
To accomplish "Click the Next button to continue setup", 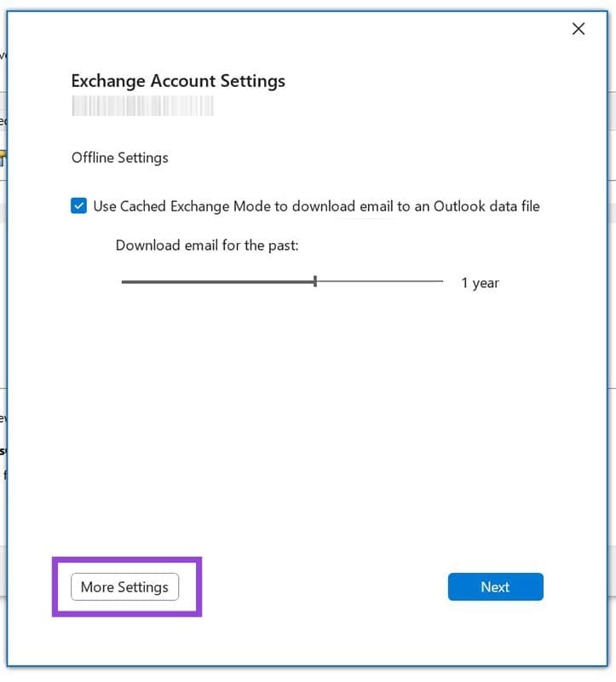I will pyautogui.click(x=495, y=587).
